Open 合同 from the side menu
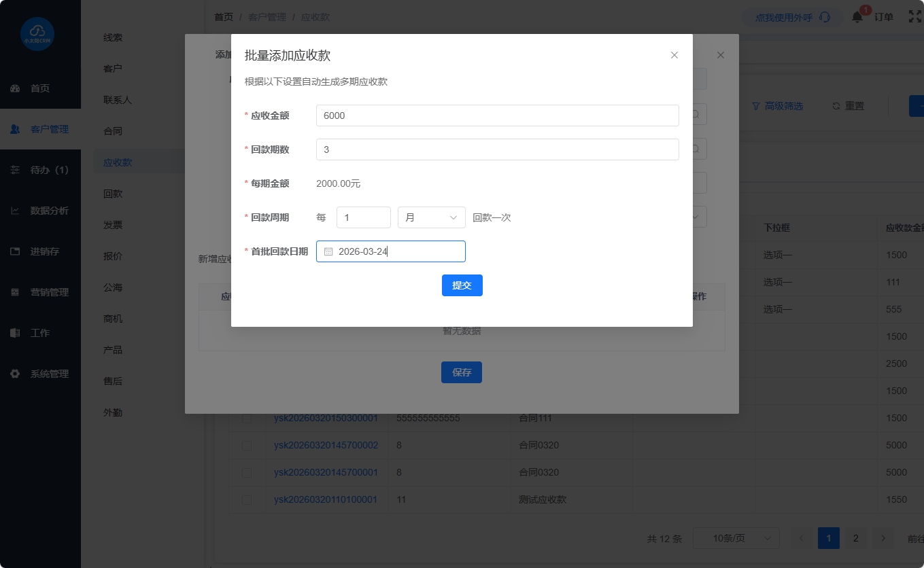Viewport: 924px width, 568px height. (113, 131)
